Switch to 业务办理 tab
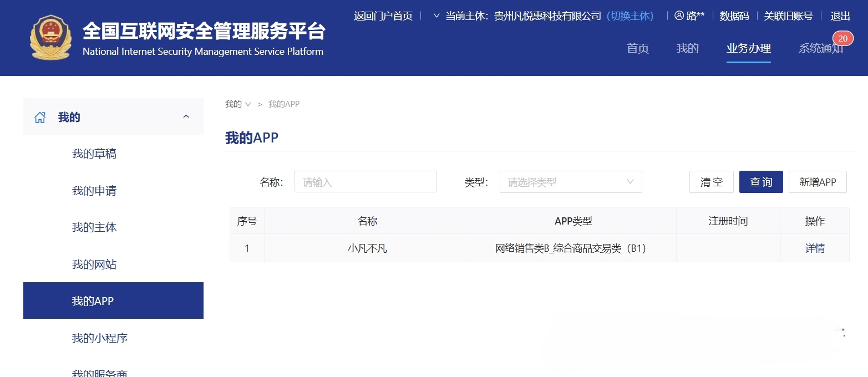 748,48
